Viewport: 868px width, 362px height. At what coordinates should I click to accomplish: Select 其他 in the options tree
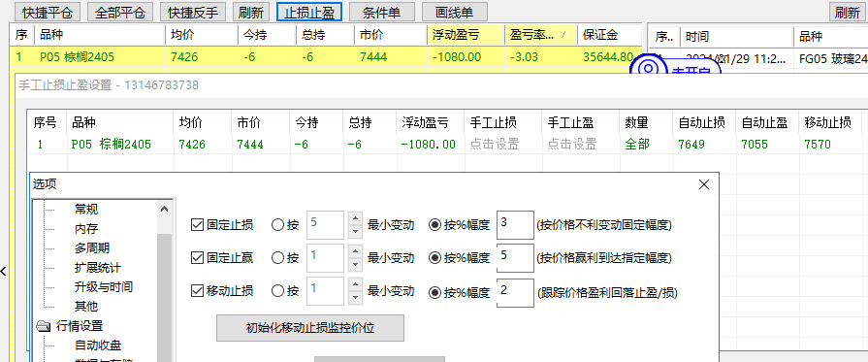[x=86, y=307]
